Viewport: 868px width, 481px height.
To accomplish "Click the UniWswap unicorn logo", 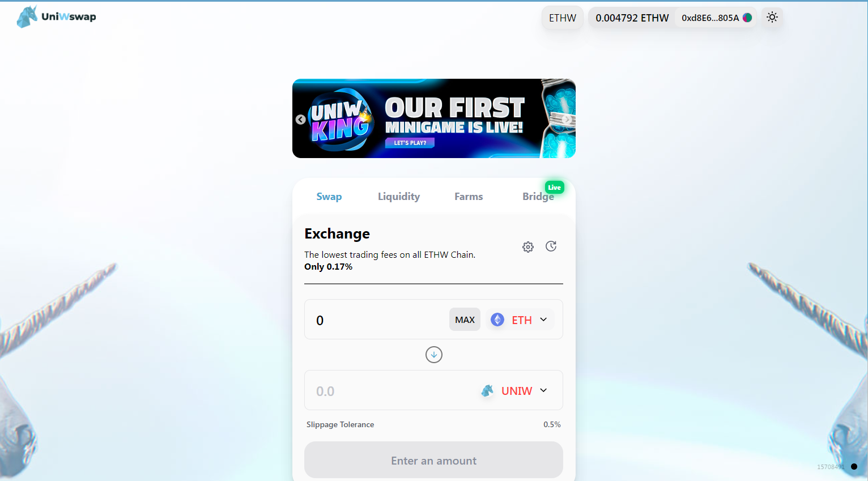I will (x=27, y=17).
